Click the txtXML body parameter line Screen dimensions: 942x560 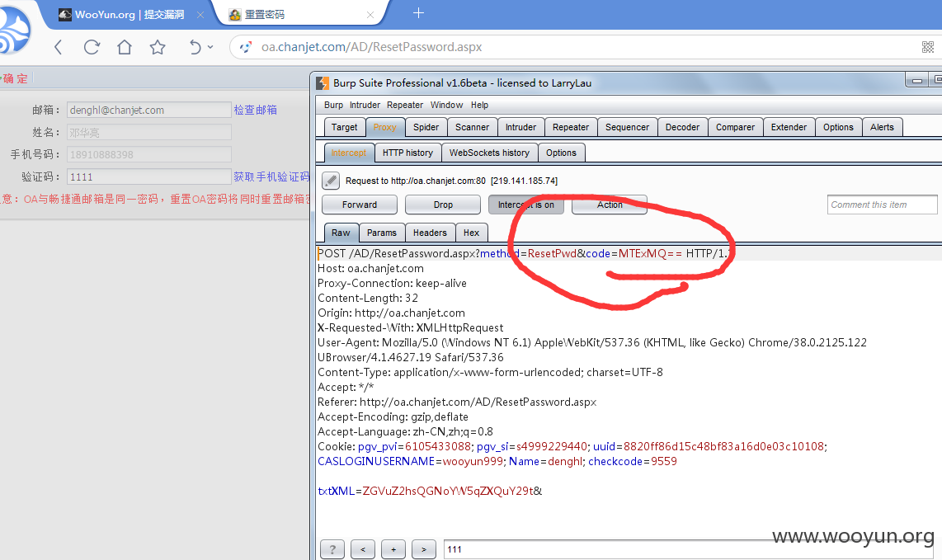pyautogui.click(x=430, y=491)
